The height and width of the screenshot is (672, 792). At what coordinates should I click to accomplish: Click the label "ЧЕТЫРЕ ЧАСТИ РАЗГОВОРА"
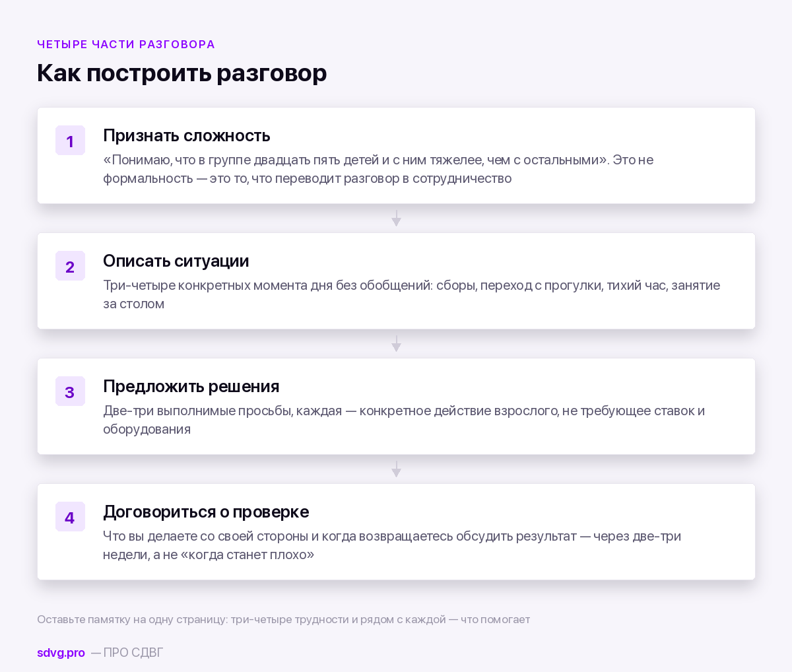126,44
